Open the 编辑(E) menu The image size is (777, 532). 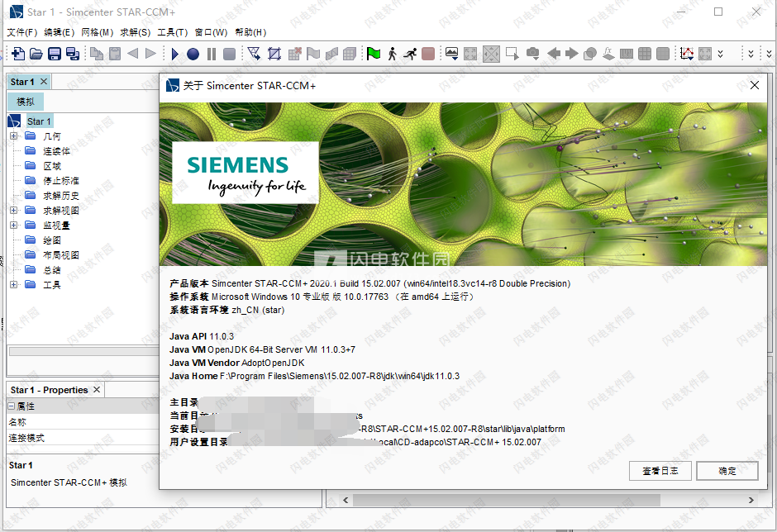point(59,32)
